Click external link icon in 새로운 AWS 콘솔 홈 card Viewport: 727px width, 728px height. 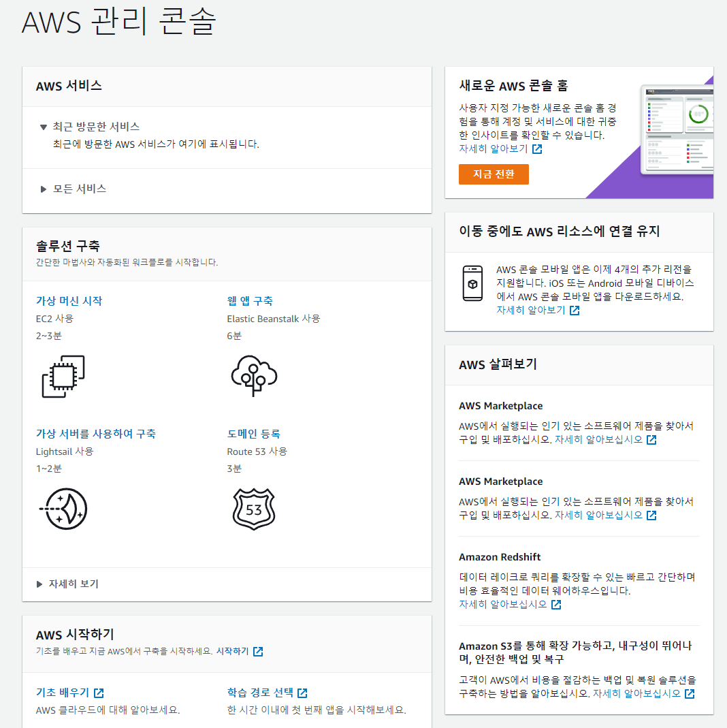click(537, 149)
